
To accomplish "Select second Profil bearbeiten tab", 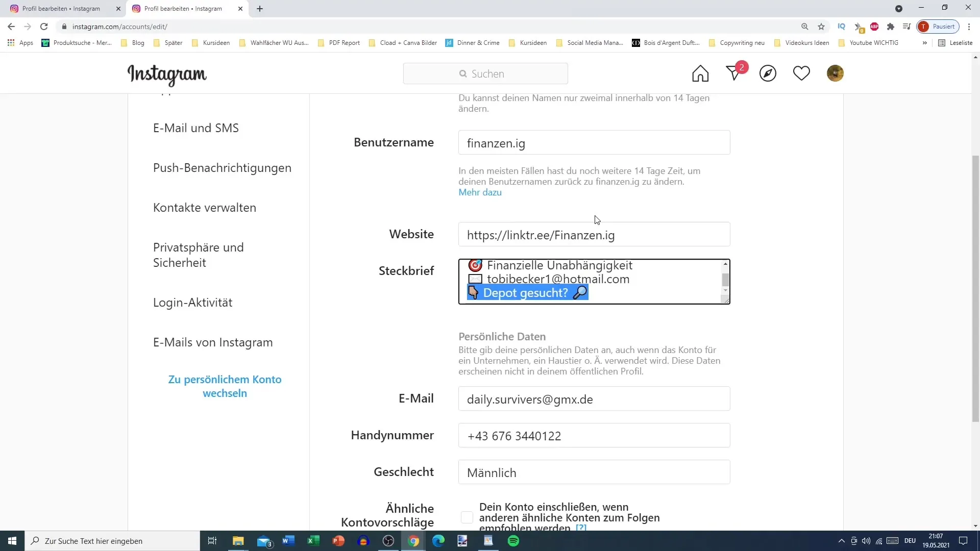I will 183,9.
